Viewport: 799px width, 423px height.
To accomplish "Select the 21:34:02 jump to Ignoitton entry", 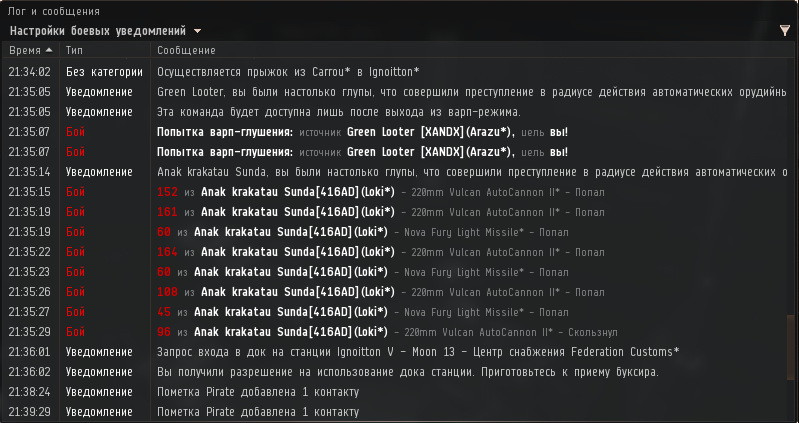I will [288, 72].
